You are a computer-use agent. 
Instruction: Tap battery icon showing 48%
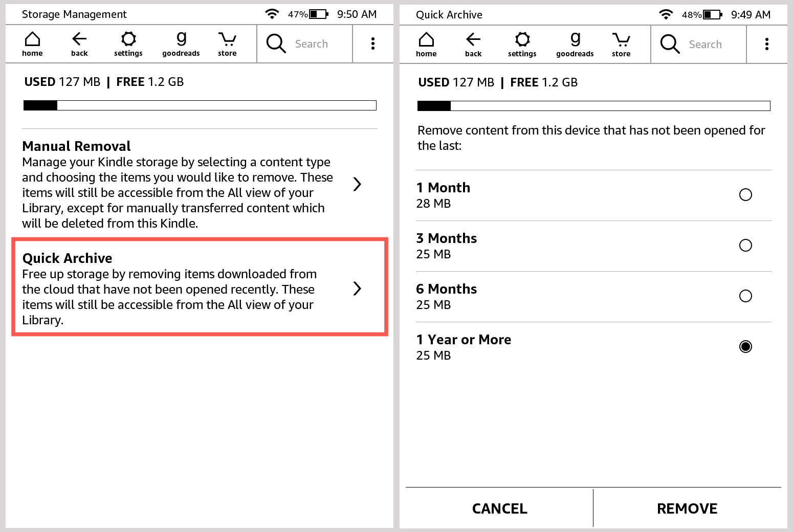point(713,14)
